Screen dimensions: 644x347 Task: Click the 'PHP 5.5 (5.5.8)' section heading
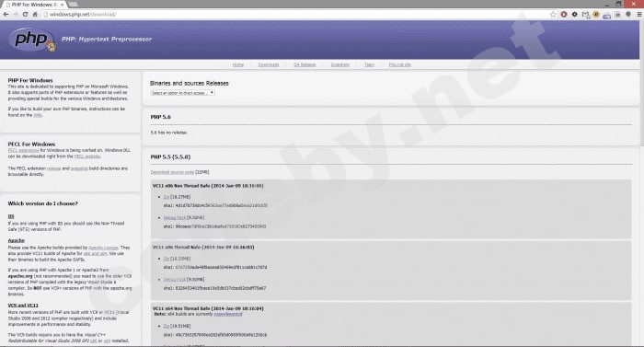(170, 157)
